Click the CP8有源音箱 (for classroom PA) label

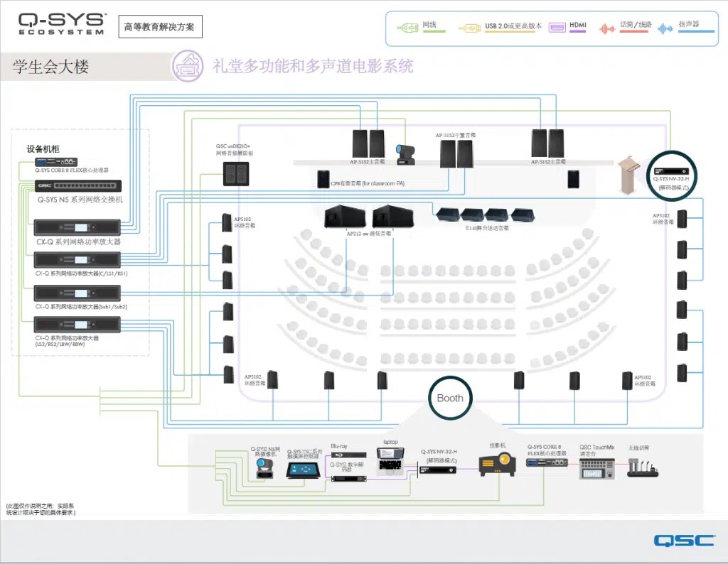[368, 183]
